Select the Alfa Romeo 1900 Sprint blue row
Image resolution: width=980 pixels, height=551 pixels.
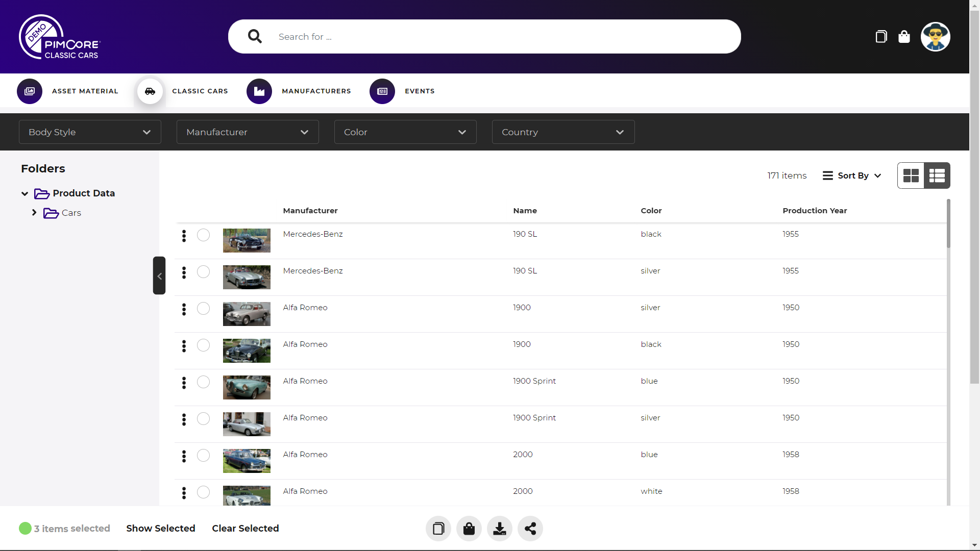click(203, 382)
